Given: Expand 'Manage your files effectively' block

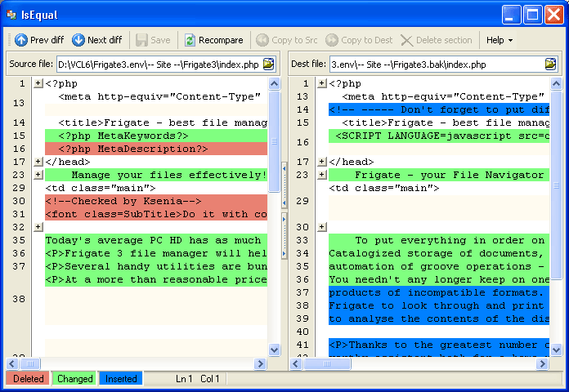Looking at the screenshot, I should click(x=38, y=175).
